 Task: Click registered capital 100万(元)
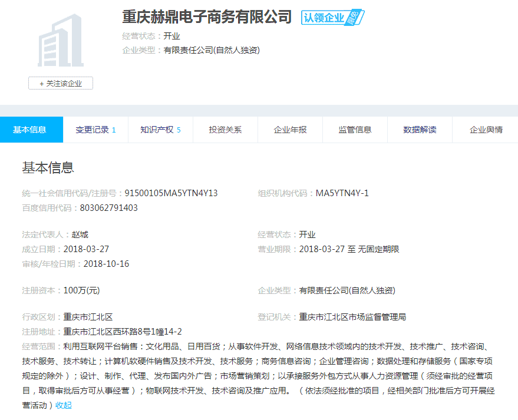coord(81,290)
